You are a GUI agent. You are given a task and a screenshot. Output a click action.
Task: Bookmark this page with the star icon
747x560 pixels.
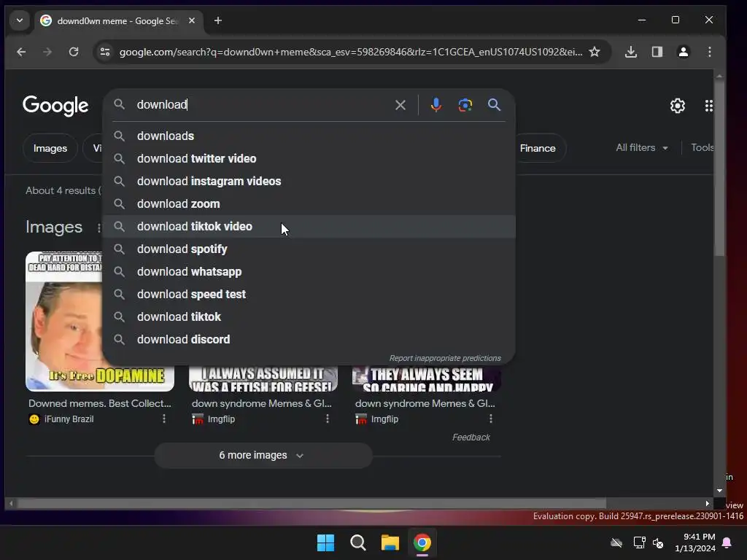tap(594, 52)
